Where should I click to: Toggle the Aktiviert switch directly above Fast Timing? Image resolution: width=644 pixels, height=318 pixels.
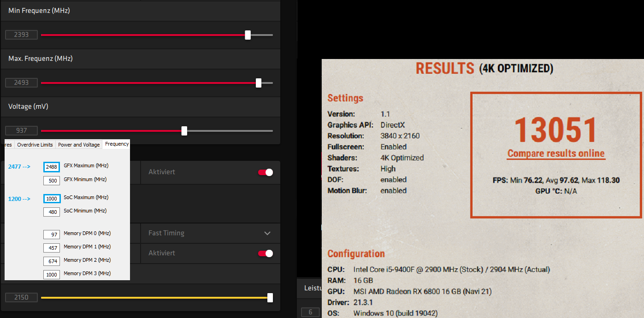click(265, 172)
